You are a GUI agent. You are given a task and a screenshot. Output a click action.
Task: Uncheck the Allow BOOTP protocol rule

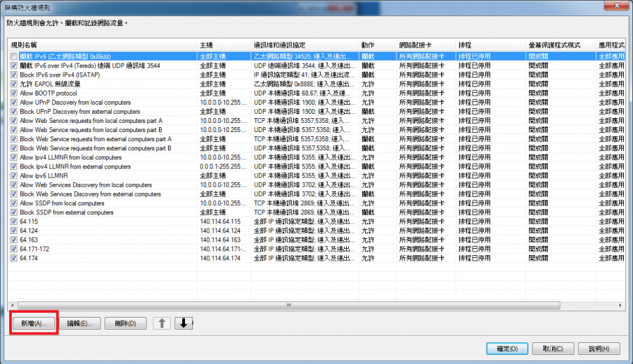[14, 93]
